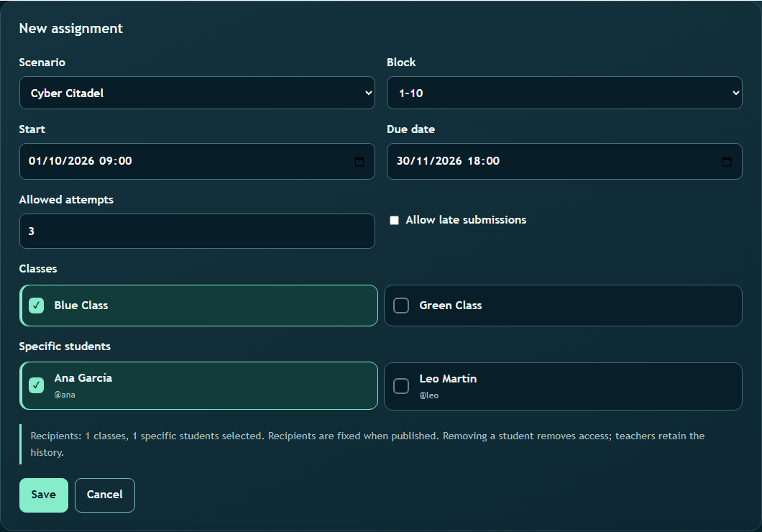Viewport: 762px width, 532px height.
Task: Open the Due date calendar picker icon
Action: [x=727, y=161]
